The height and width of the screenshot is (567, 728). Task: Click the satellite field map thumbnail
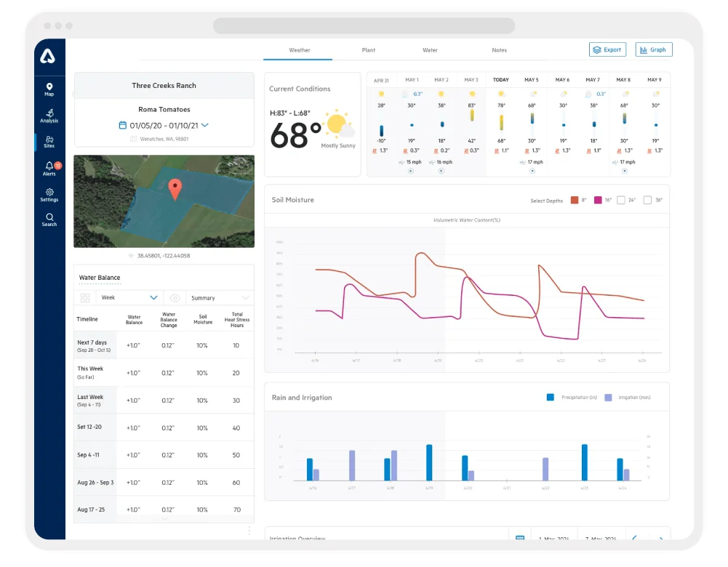[164, 201]
